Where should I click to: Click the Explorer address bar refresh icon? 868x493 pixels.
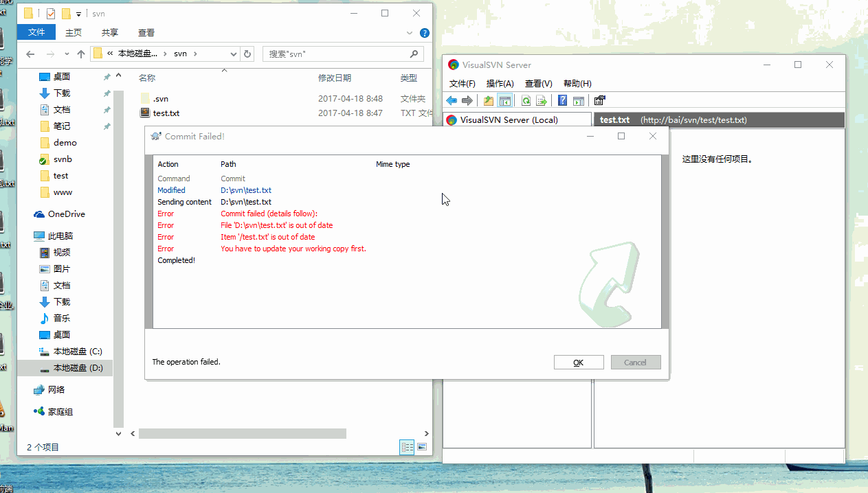[248, 54]
